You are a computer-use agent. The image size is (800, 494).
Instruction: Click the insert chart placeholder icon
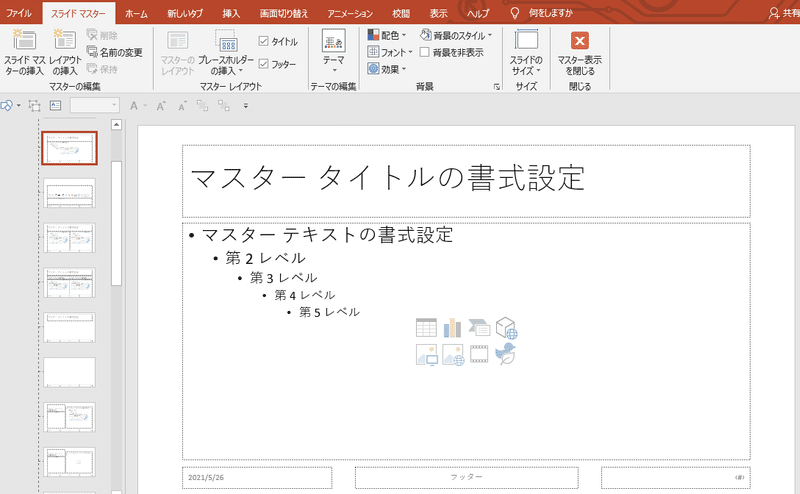453,327
